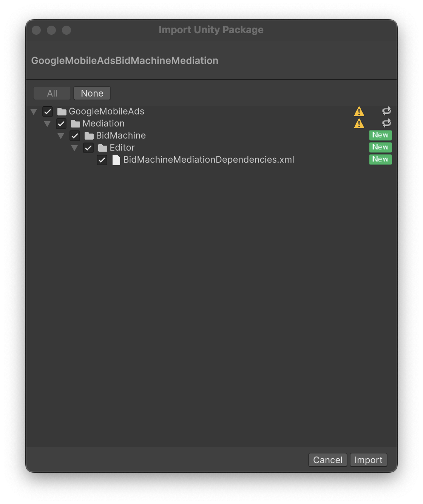Screen dimensions: 423x504
Task: Uncheck the Editor folder
Action: [88, 148]
